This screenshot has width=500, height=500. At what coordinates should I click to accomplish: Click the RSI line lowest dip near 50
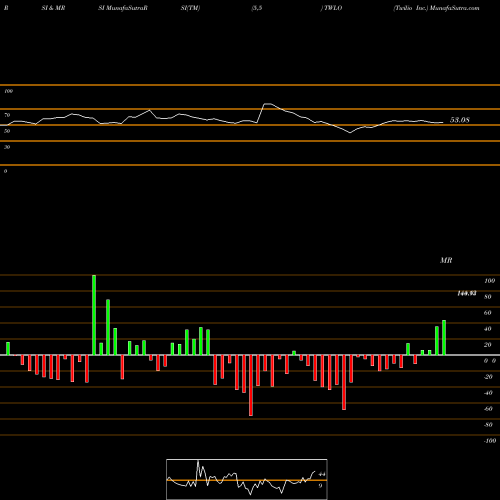click(x=350, y=133)
